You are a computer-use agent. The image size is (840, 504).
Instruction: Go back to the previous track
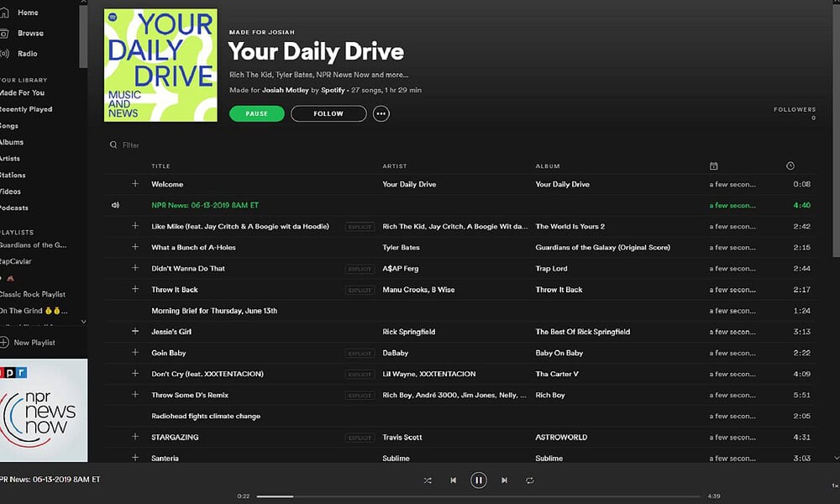[454, 480]
